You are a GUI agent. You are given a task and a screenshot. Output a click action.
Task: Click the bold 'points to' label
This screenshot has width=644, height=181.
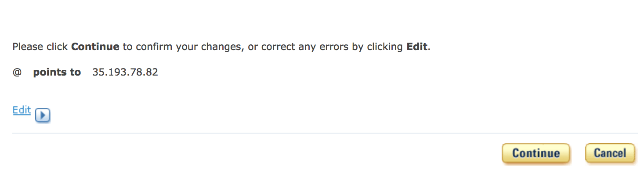pyautogui.click(x=57, y=72)
